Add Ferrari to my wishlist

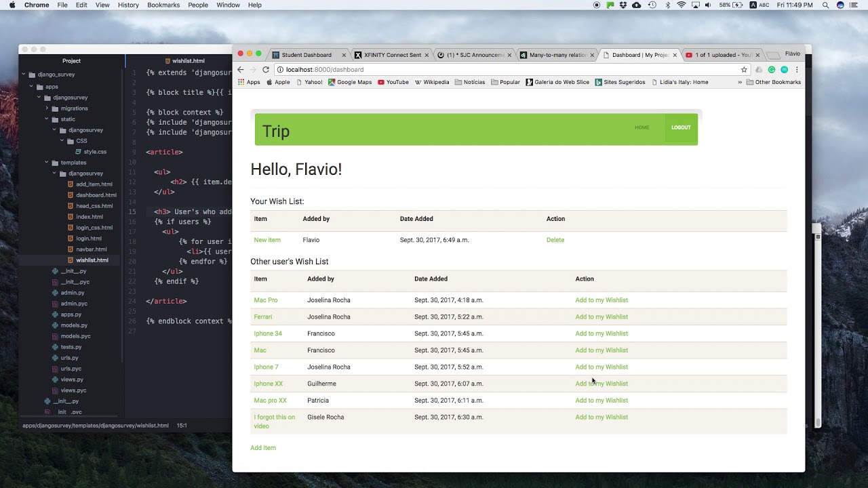(x=601, y=317)
